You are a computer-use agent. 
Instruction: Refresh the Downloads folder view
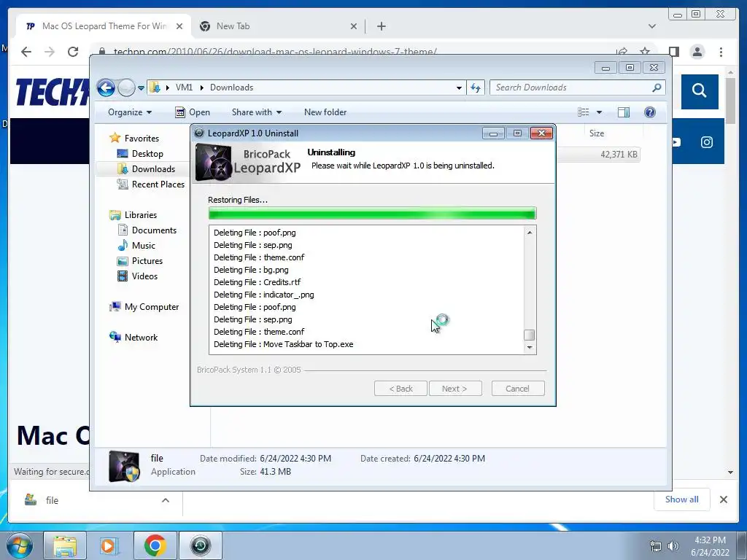tap(476, 87)
